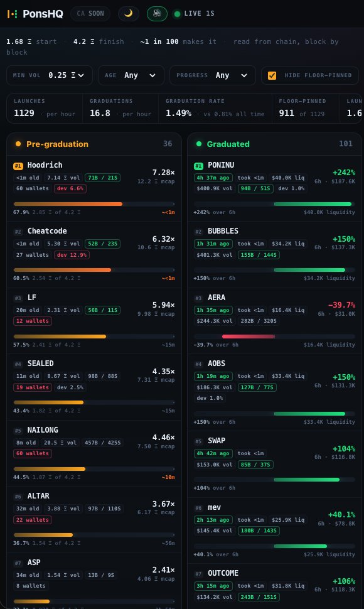This screenshot has width=364, height=609.
Task: Click AERA's '-39.7%' change value
Action: pyautogui.click(x=341, y=305)
